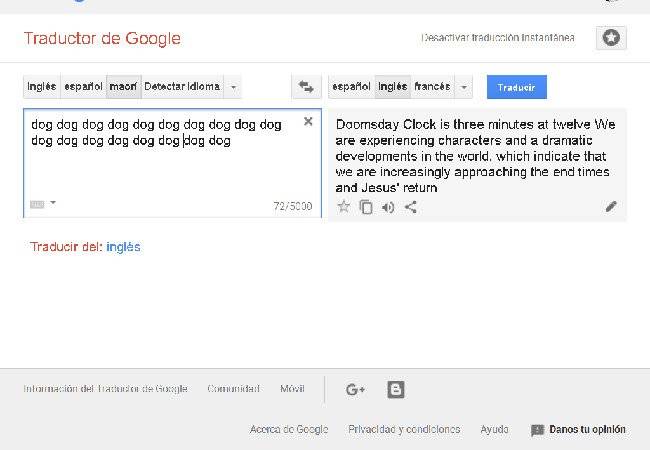Open Información del Traductor de Google
The image size is (650, 450).
(x=105, y=389)
